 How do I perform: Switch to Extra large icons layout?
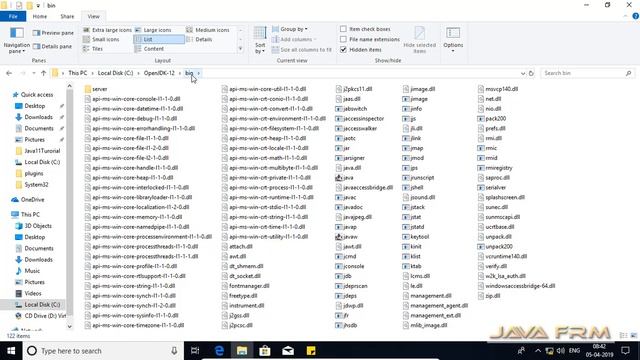(x=107, y=30)
